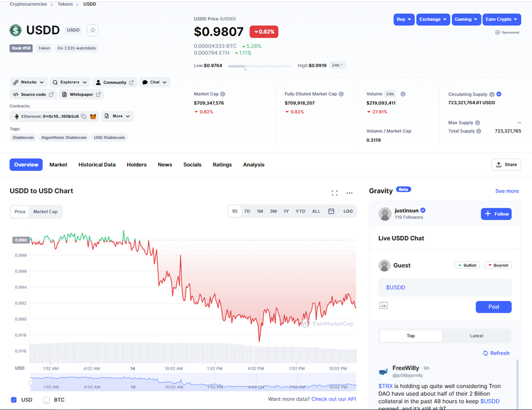Open the calendar date picker on the chart
Image resolution: width=532 pixels, height=410 pixels.
click(331, 211)
